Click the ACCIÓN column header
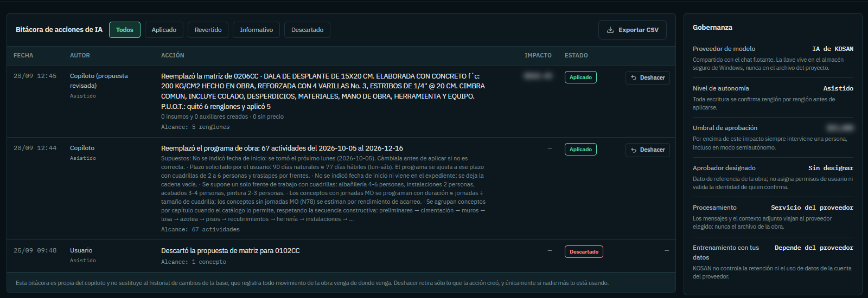868x298 pixels. (x=173, y=55)
